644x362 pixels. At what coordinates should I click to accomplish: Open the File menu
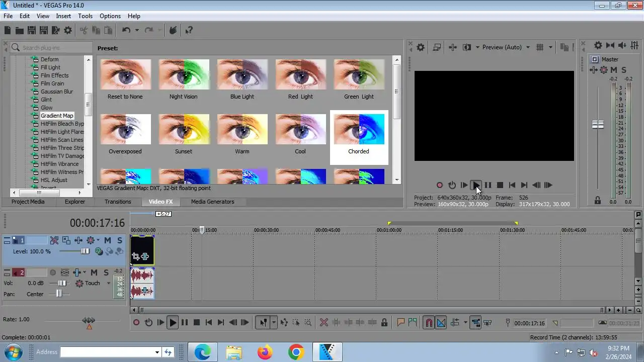(8, 16)
